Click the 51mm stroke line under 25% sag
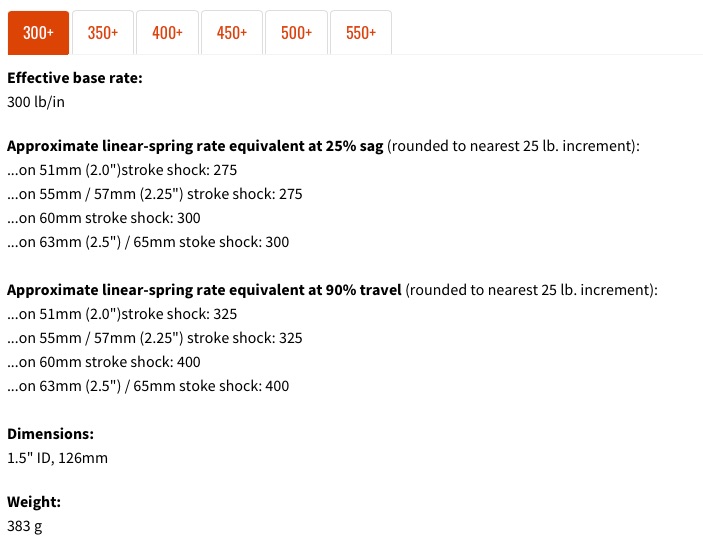Screen dimensions: 703x541 coord(122,170)
